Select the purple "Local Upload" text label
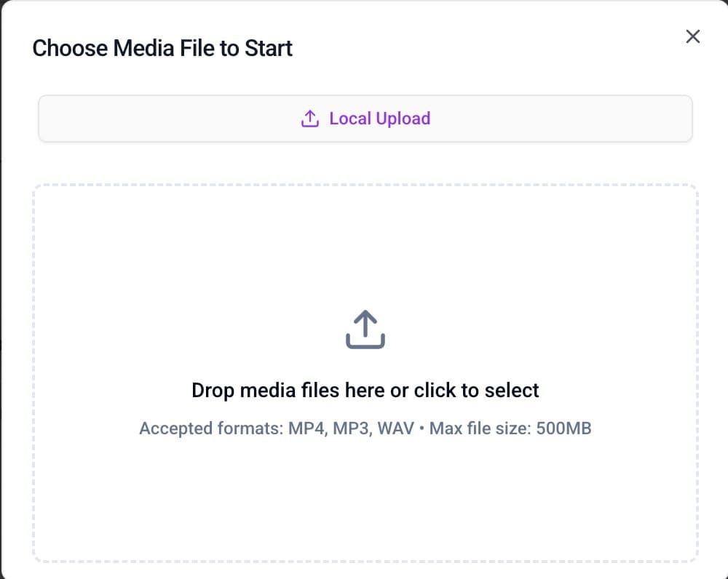728x579 pixels. point(379,119)
